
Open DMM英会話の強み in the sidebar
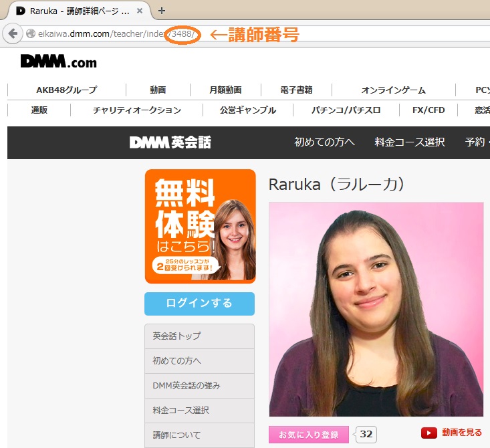(199, 385)
